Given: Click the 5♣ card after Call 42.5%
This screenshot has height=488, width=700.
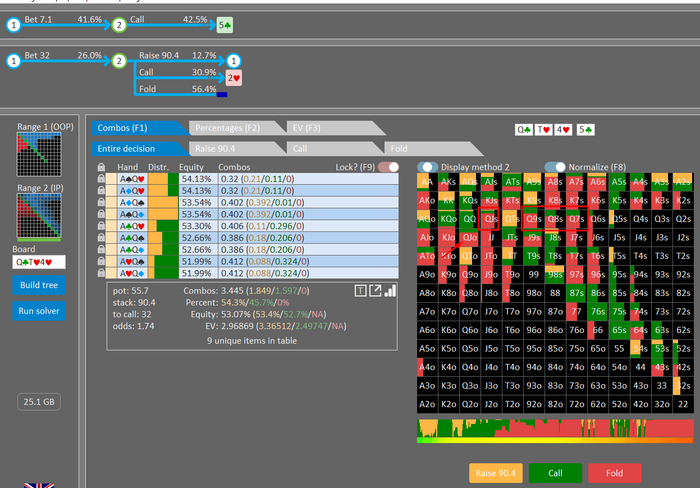Looking at the screenshot, I should [x=225, y=25].
